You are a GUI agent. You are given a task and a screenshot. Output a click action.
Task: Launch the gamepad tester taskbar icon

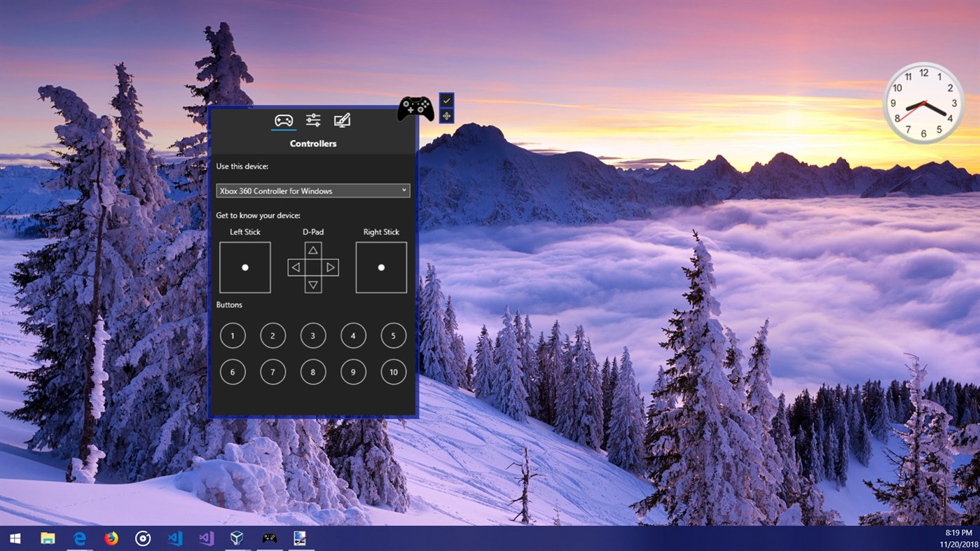[269, 538]
